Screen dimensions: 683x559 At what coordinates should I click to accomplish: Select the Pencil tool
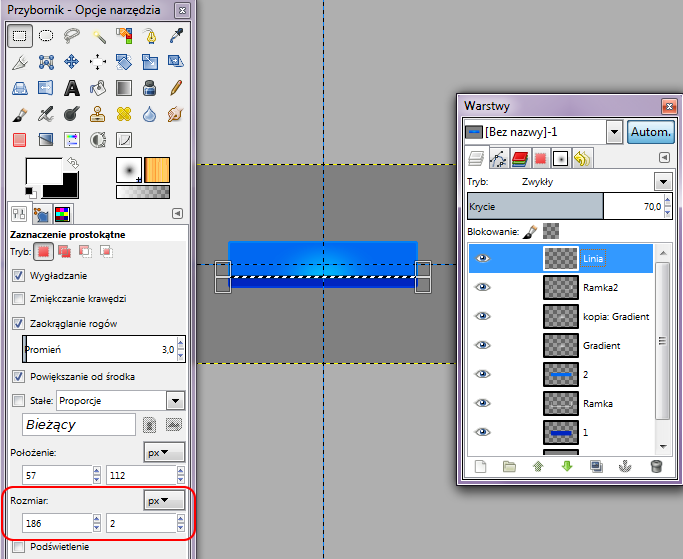point(177,88)
